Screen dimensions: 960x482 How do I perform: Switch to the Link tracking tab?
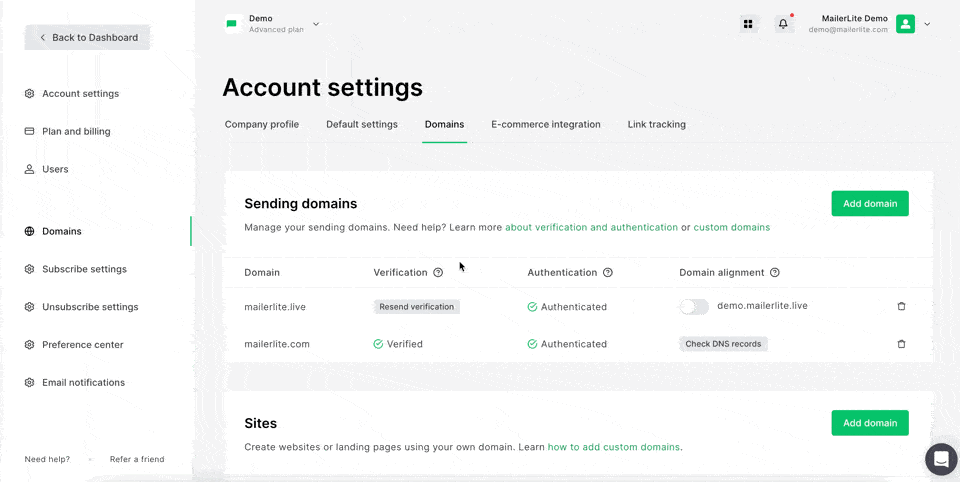coord(656,125)
